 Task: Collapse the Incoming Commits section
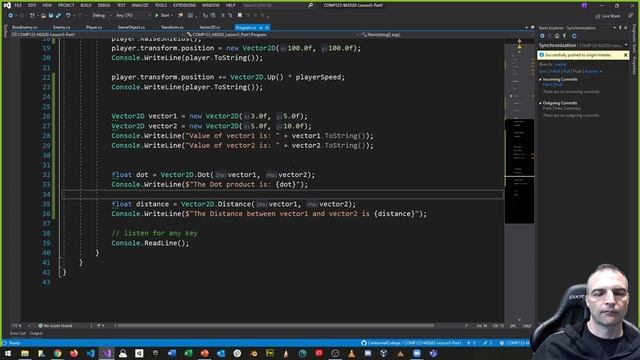(540, 79)
